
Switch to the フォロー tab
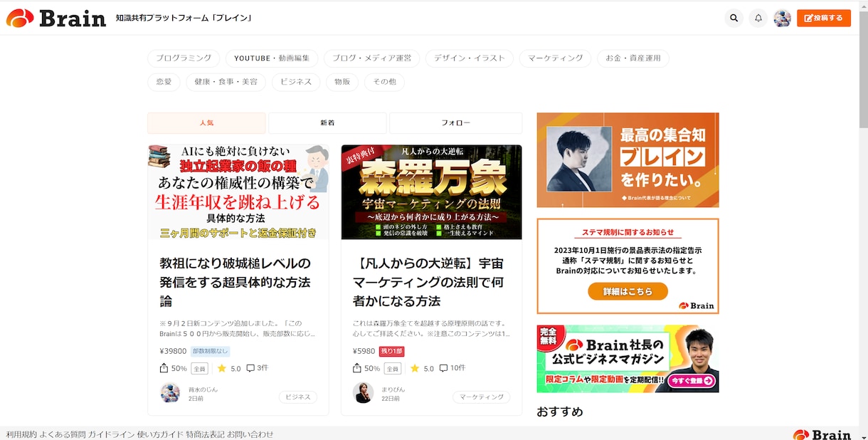click(455, 122)
